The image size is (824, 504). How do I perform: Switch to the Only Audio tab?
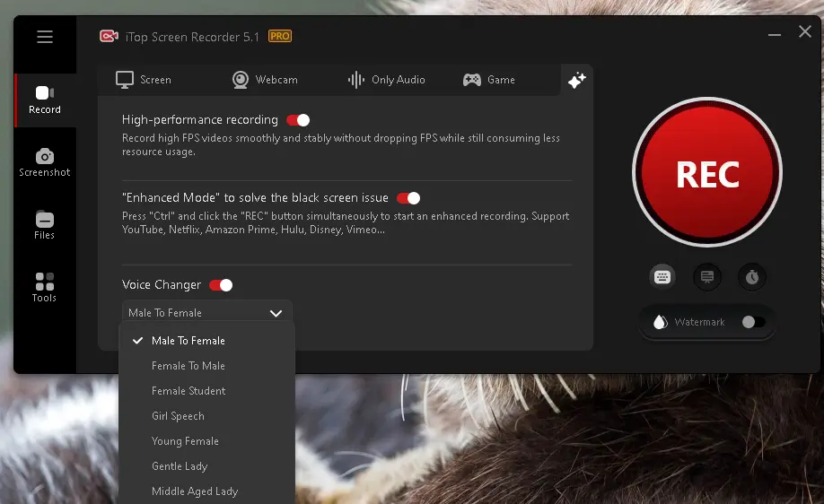click(387, 80)
